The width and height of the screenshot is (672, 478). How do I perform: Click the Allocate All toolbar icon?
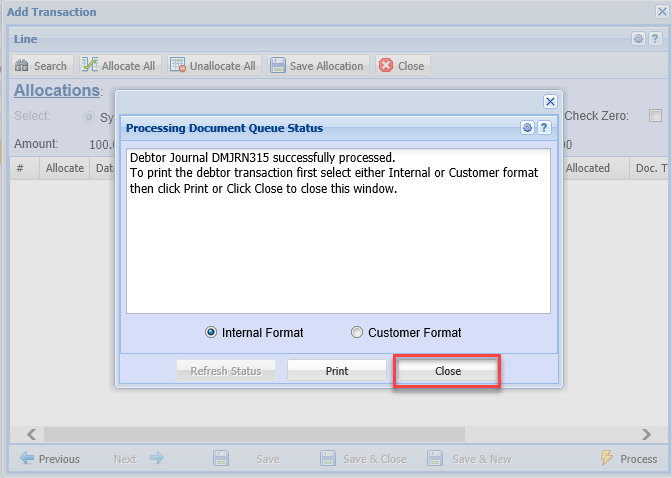[x=90, y=66]
